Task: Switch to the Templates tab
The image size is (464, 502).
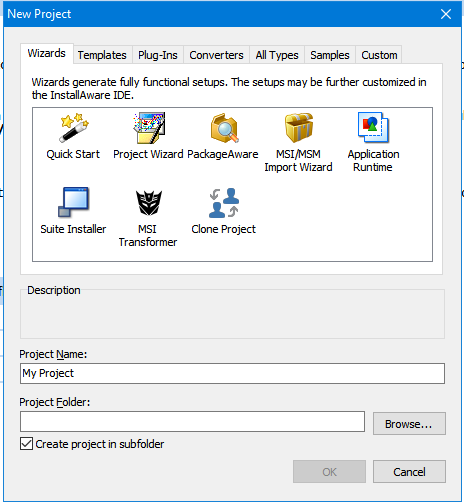Action: tap(102, 55)
